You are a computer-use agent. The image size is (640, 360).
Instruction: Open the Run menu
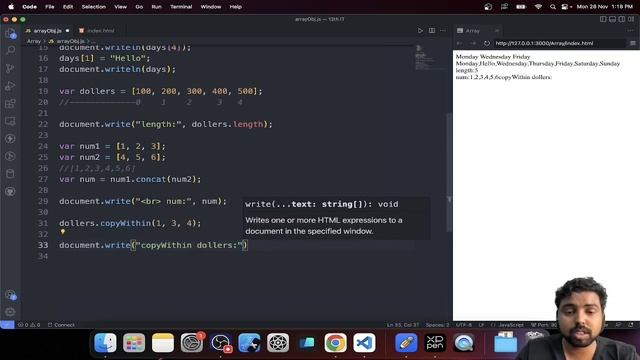point(156,7)
